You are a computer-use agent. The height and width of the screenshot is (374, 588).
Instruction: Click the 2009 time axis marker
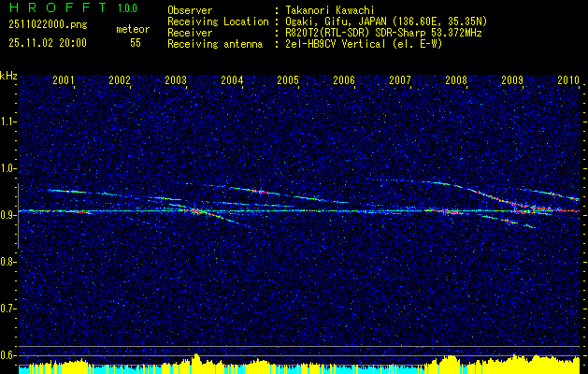512,79
